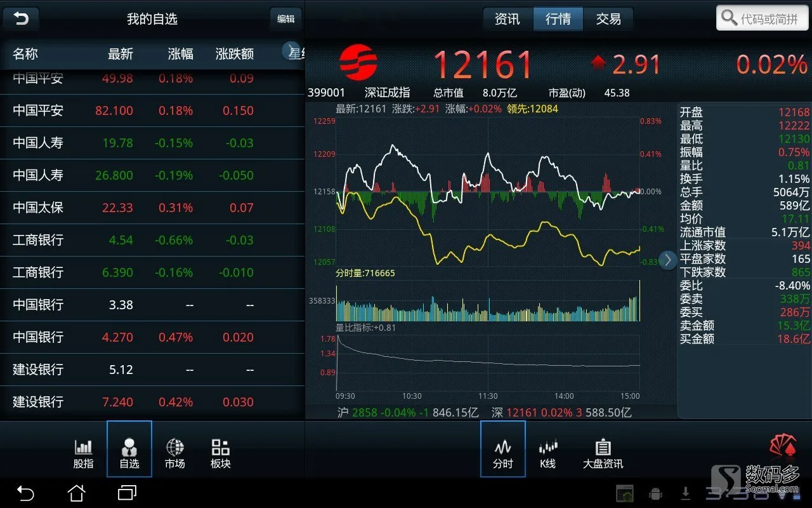Tap the 总市值 8.0万亿 value
This screenshot has height=508, width=812.
tap(475, 93)
